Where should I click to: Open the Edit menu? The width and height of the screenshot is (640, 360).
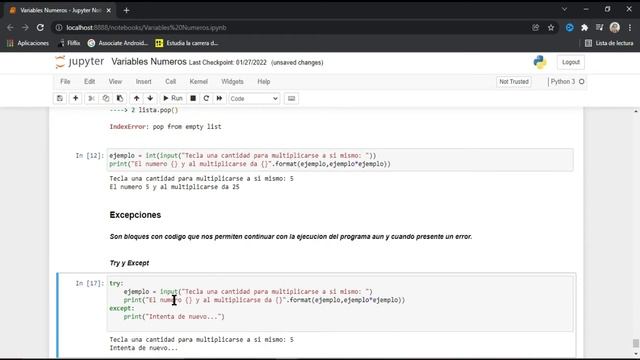(x=89, y=82)
